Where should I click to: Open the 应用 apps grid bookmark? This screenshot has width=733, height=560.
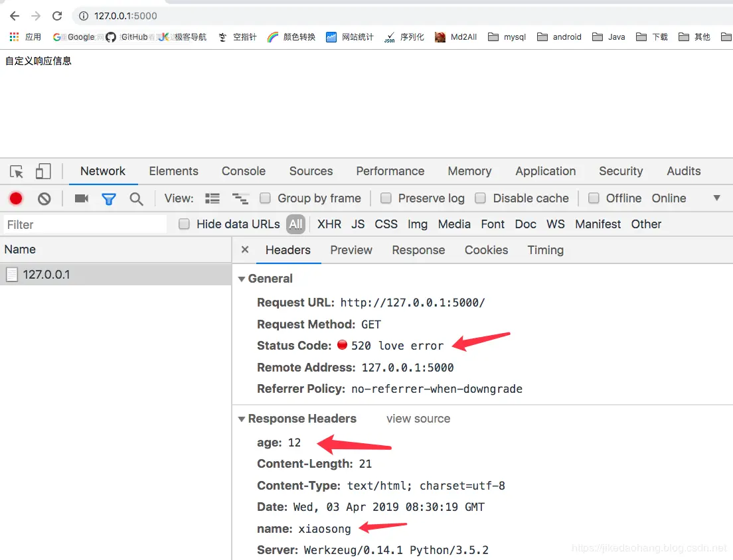25,37
